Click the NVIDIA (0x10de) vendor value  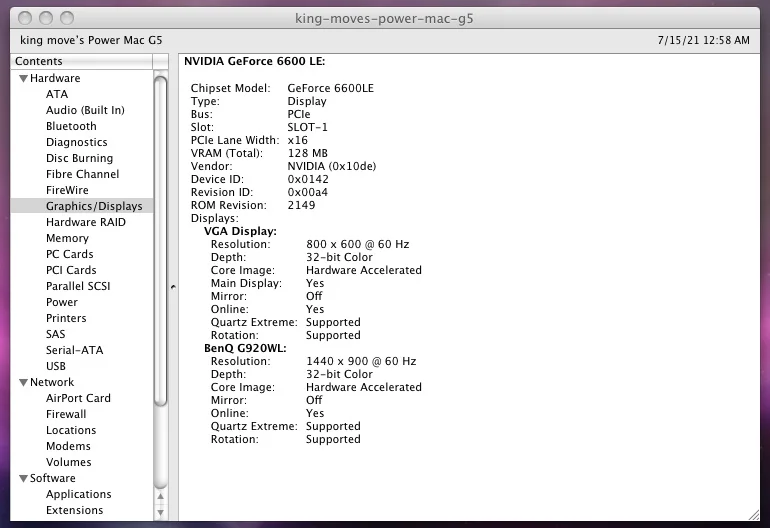[331, 167]
